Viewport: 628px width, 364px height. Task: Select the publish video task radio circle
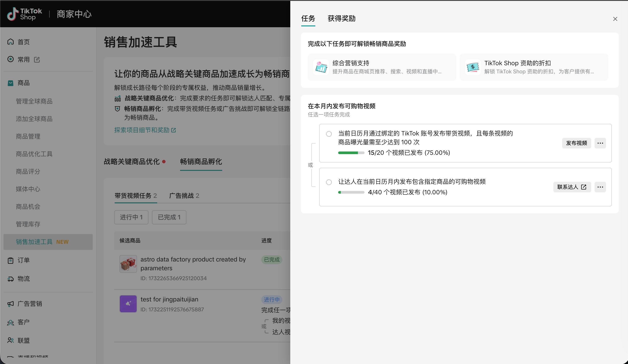click(329, 134)
